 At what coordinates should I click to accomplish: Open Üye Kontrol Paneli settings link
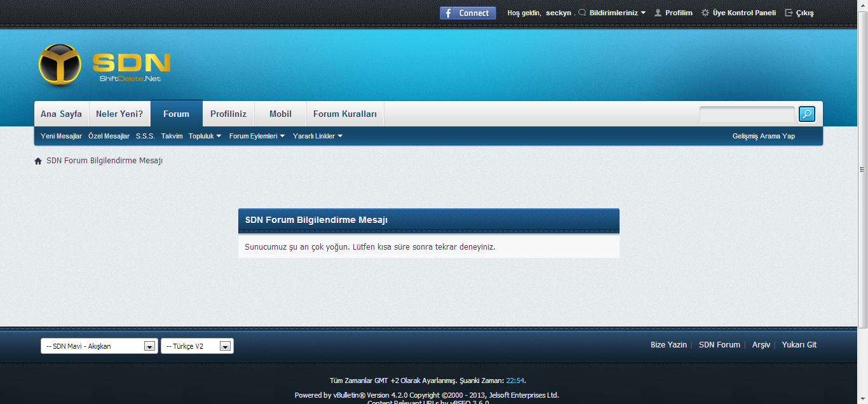click(x=744, y=13)
